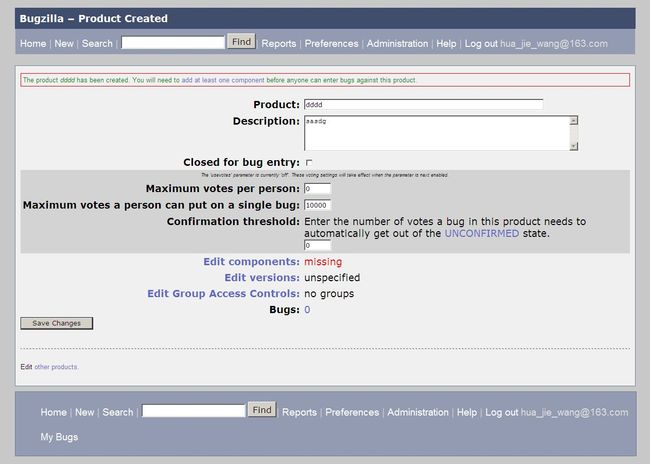Image resolution: width=650 pixels, height=464 pixels.
Task: Click Log out in bottom footer bar
Action: [502, 412]
